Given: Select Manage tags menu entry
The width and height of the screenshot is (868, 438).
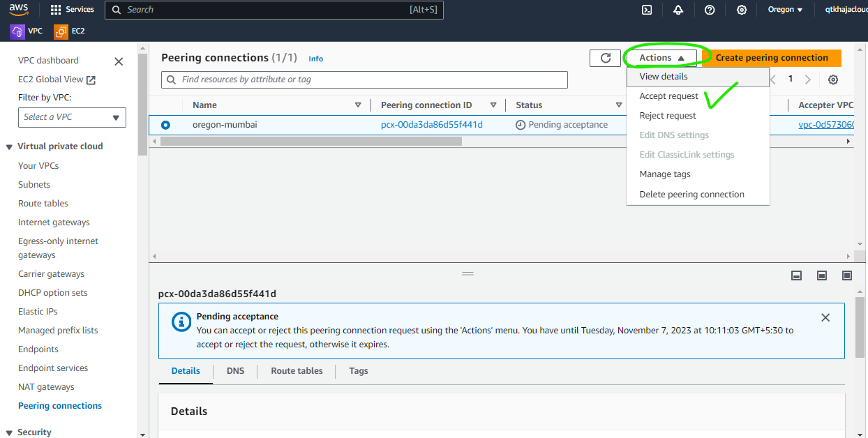Looking at the screenshot, I should click(665, 174).
